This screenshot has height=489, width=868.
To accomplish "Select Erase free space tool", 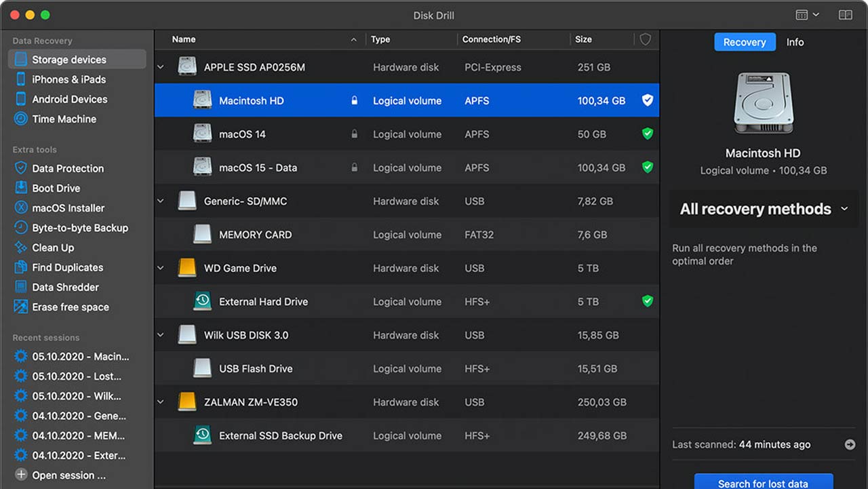I will pos(70,307).
